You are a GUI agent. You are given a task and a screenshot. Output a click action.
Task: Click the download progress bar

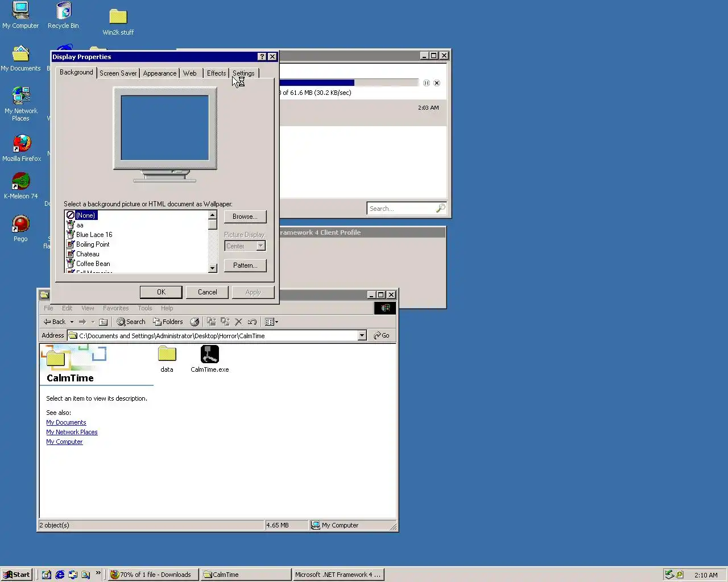click(x=348, y=83)
